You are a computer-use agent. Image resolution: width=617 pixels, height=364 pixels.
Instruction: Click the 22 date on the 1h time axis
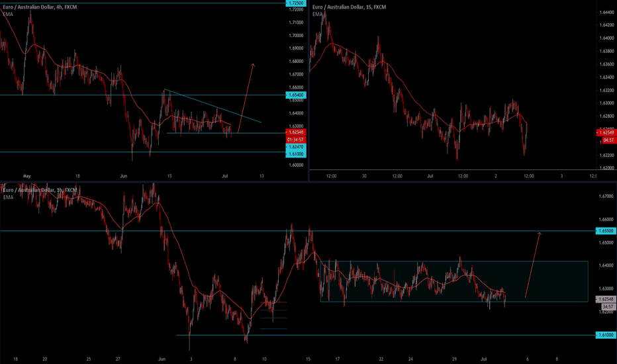coord(381,359)
